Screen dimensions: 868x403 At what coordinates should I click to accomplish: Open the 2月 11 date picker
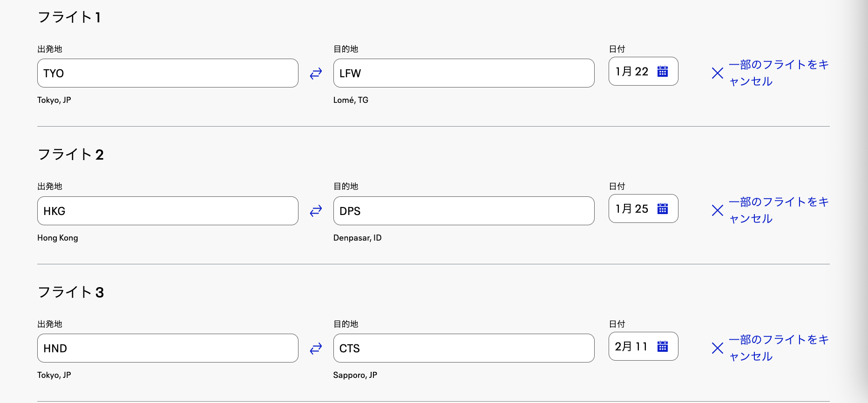(631, 346)
